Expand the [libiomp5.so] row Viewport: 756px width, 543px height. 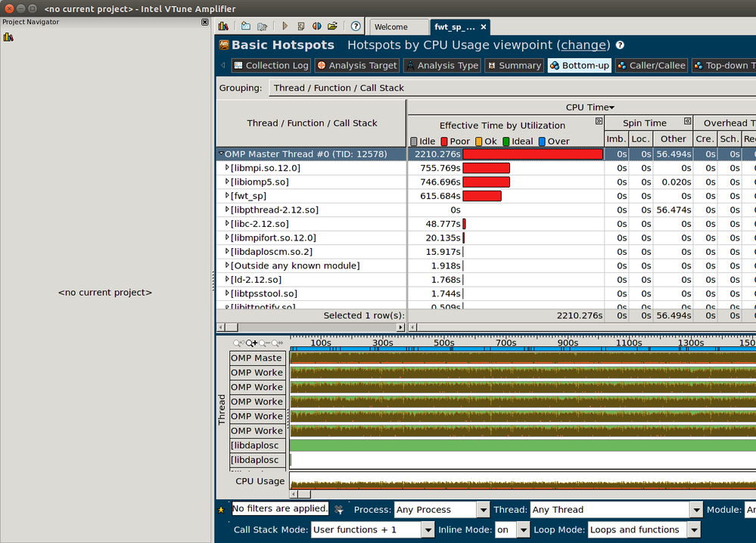coord(227,182)
